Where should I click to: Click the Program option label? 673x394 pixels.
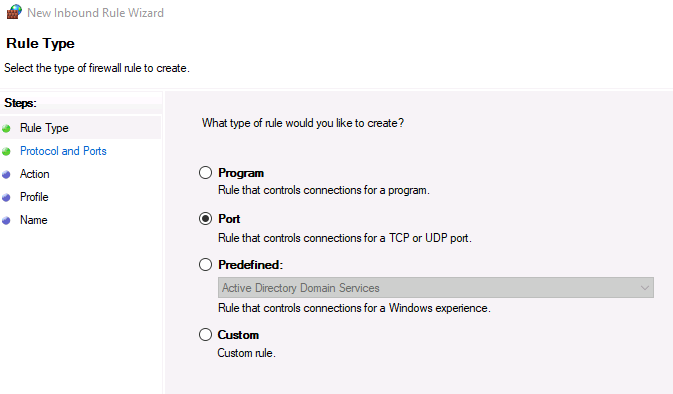pyautogui.click(x=241, y=173)
